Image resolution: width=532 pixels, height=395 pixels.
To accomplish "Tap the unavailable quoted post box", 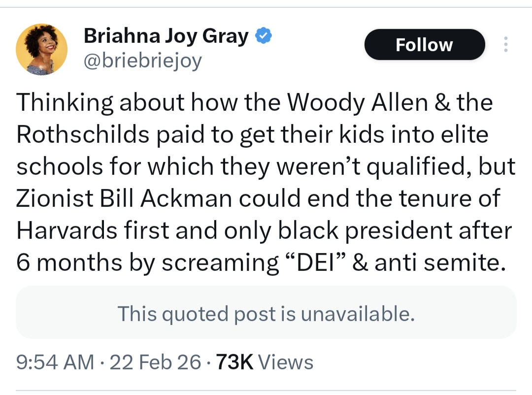I will point(266,313).
